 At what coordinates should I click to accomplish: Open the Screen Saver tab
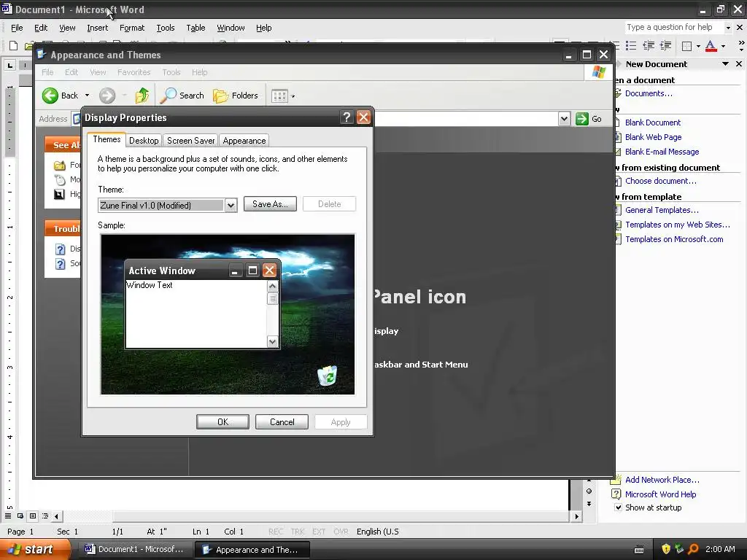(190, 141)
